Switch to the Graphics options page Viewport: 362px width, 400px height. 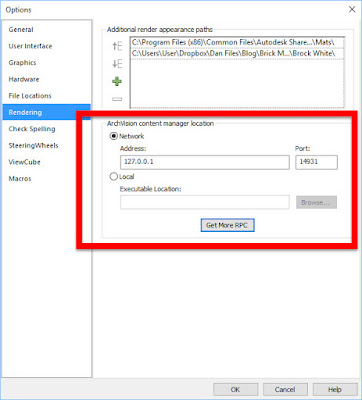coord(46,63)
